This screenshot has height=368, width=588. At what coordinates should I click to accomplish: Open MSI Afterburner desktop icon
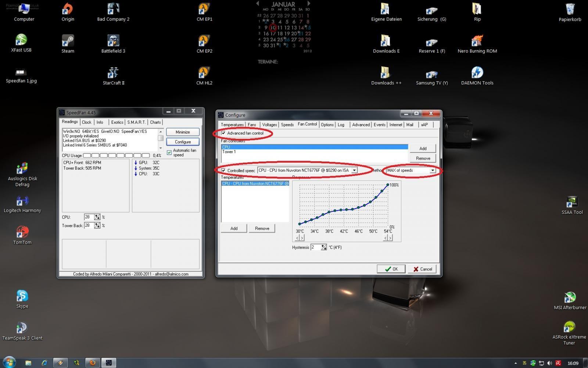pos(570,300)
